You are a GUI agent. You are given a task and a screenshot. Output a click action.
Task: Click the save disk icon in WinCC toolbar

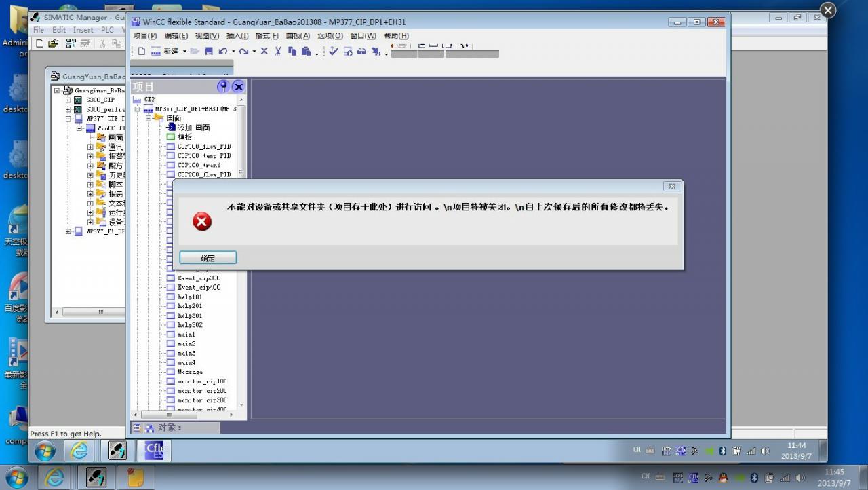click(x=208, y=52)
